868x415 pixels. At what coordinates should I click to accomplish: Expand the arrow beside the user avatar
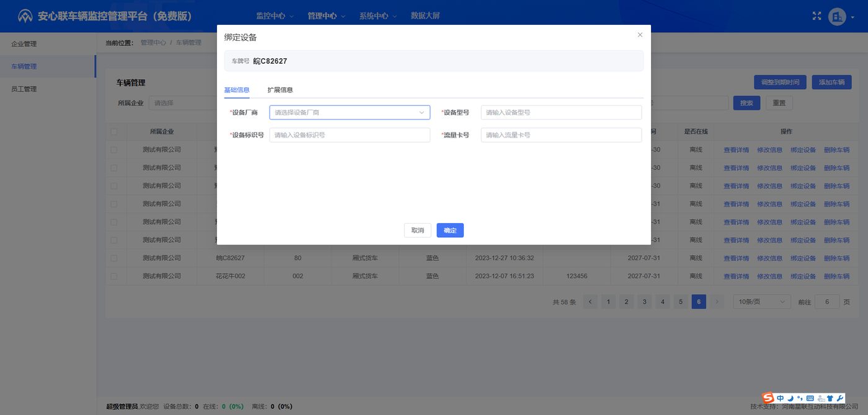pyautogui.click(x=852, y=17)
